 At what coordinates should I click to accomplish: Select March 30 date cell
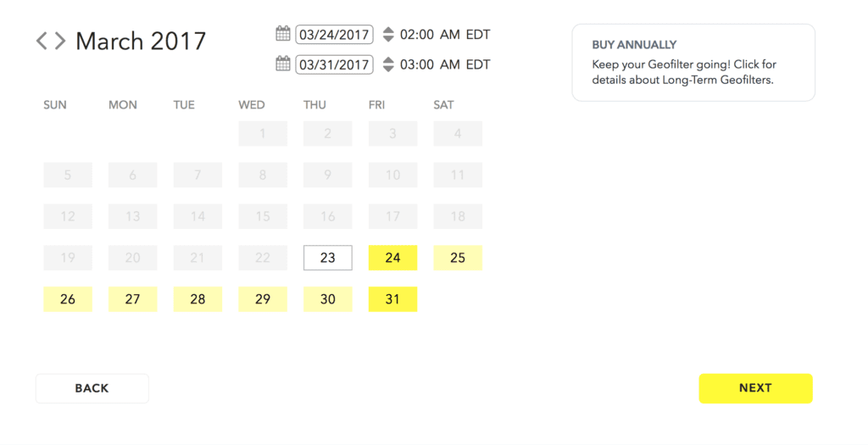pos(328,299)
